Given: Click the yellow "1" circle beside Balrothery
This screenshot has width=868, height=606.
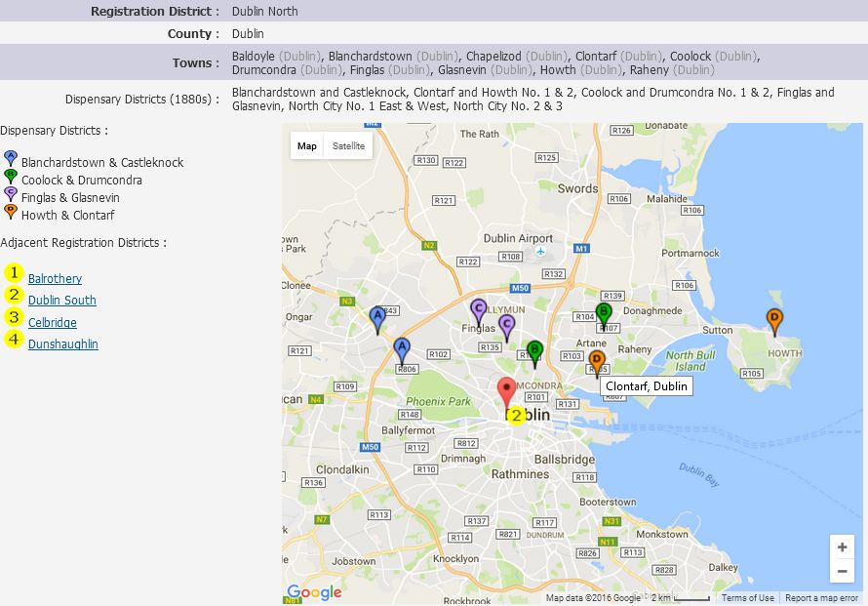Looking at the screenshot, I should click(x=13, y=278).
